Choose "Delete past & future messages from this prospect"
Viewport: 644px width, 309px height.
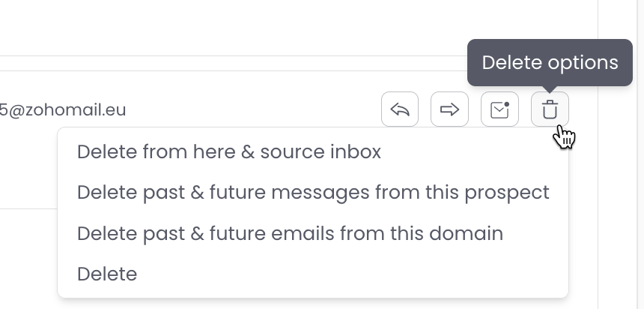(313, 193)
